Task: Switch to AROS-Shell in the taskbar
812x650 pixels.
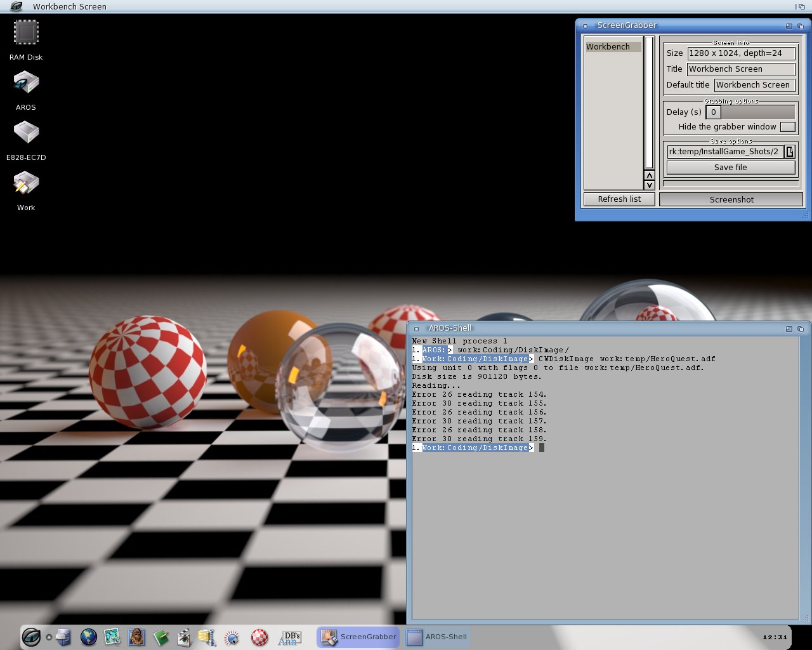Action: coord(438,637)
